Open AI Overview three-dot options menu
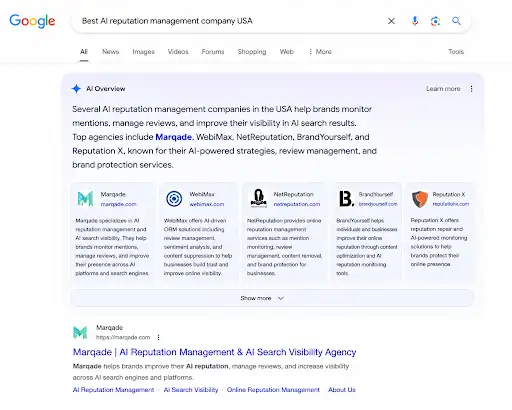 click(471, 89)
